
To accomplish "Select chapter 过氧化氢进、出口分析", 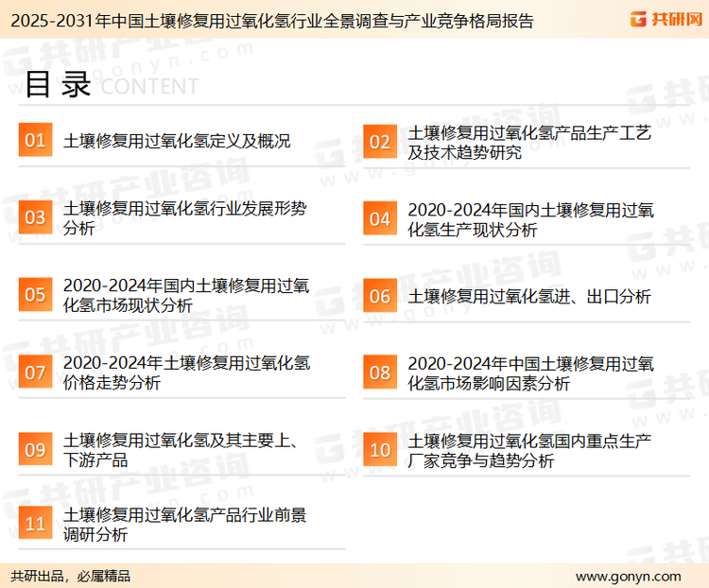I will point(529,297).
